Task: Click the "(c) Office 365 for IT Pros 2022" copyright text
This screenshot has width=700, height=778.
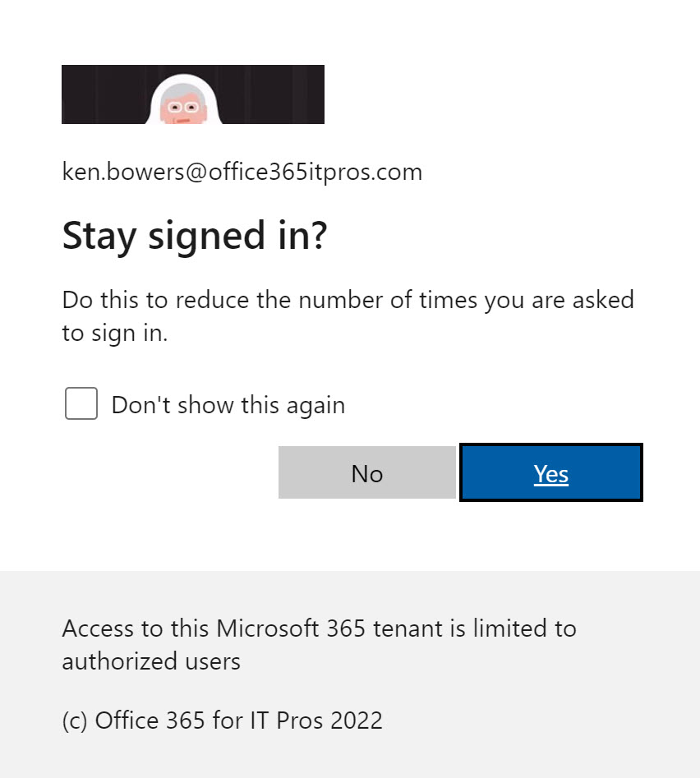Action: pyautogui.click(x=222, y=720)
